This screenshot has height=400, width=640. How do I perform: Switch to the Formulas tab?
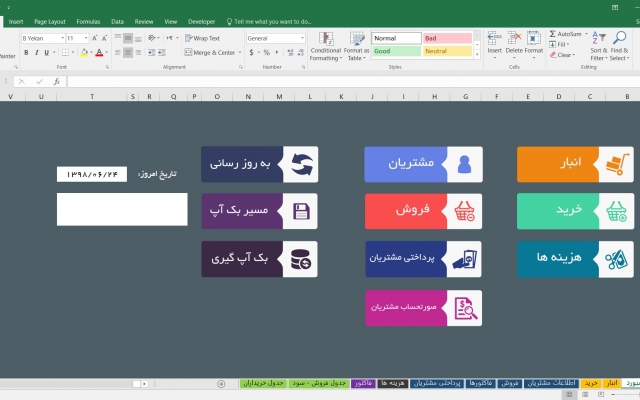click(88, 22)
